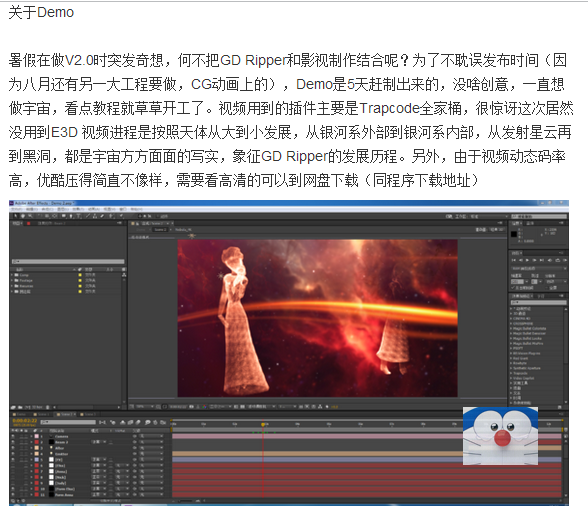Toggle visibility eye of Beam 2 layer

13,442
